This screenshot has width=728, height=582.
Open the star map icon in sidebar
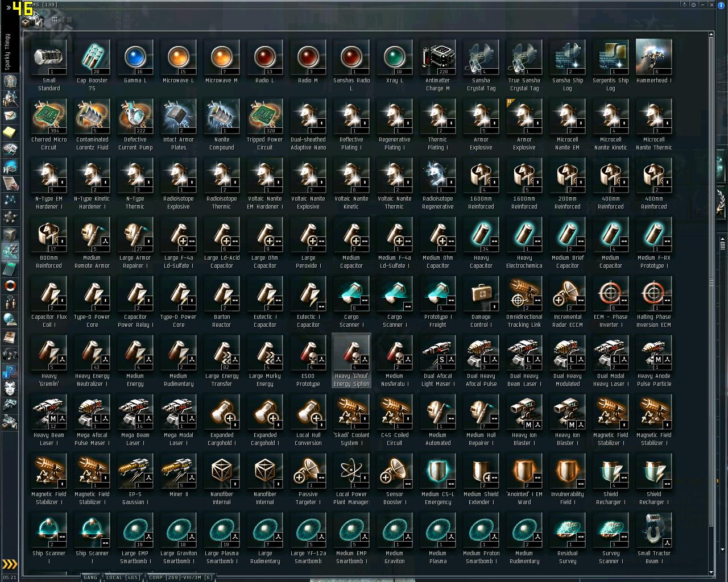pyautogui.click(x=10, y=201)
